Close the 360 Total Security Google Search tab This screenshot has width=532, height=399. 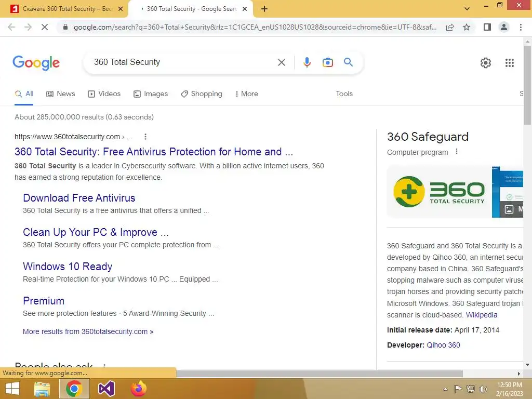(245, 9)
